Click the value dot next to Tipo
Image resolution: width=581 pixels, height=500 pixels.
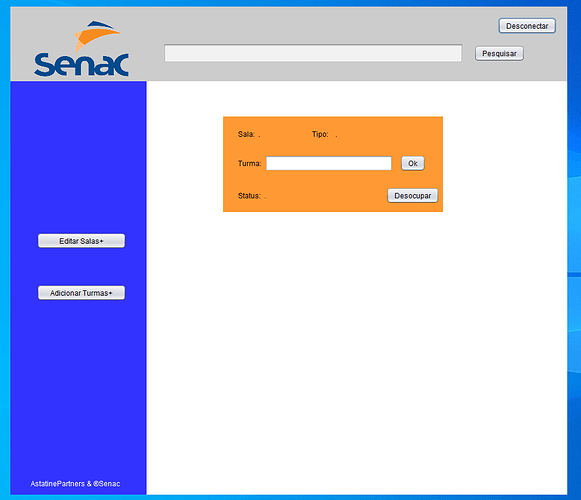pyautogui.click(x=336, y=137)
